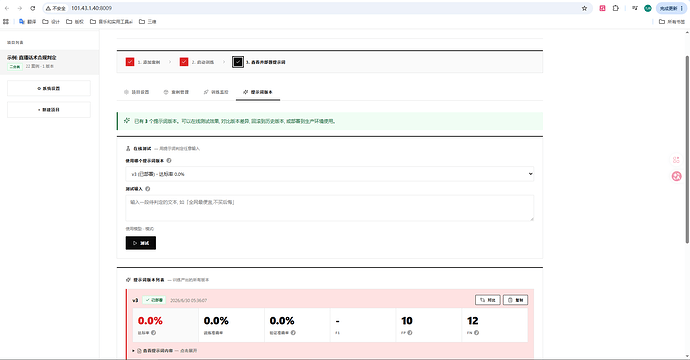Screen dimensions: 690x360
Task: Expand the view prompt content disclosure triangle
Action: click(133, 351)
